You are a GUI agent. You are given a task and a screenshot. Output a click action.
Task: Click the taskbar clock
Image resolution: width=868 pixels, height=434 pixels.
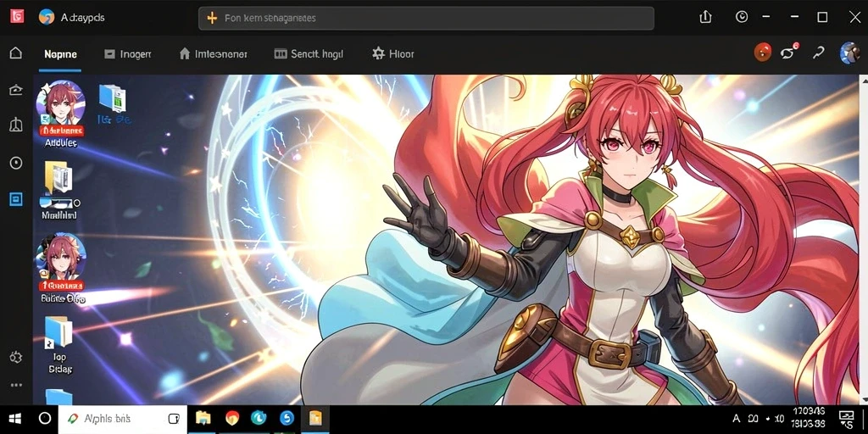pos(808,419)
